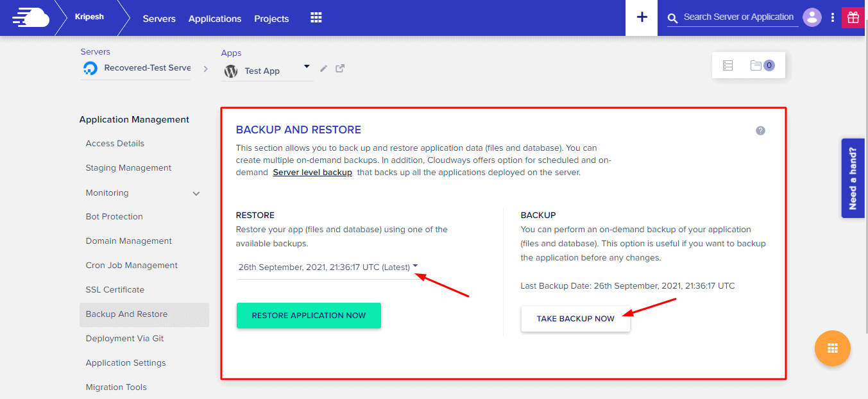The width and height of the screenshot is (868, 399).
Task: Open the three-dot options menu
Action: [x=833, y=17]
